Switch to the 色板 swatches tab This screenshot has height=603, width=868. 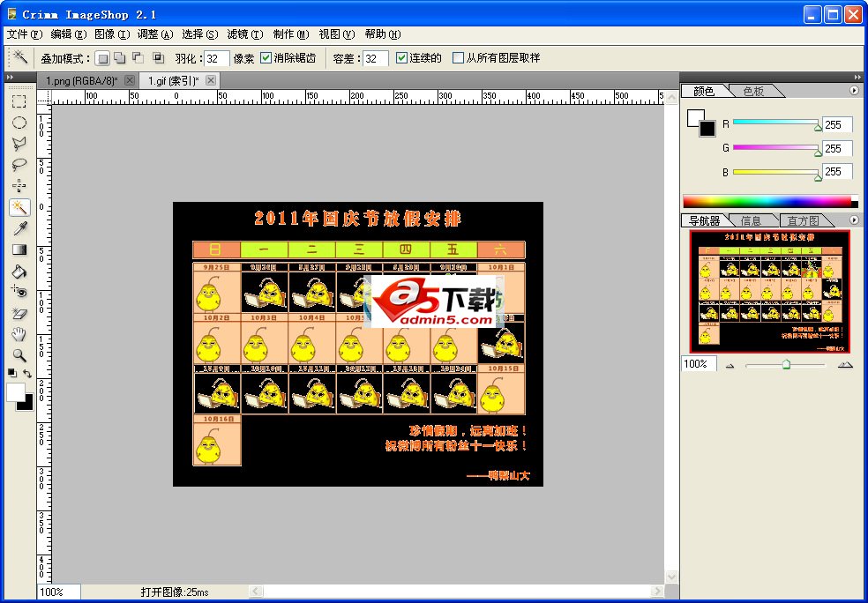click(754, 90)
